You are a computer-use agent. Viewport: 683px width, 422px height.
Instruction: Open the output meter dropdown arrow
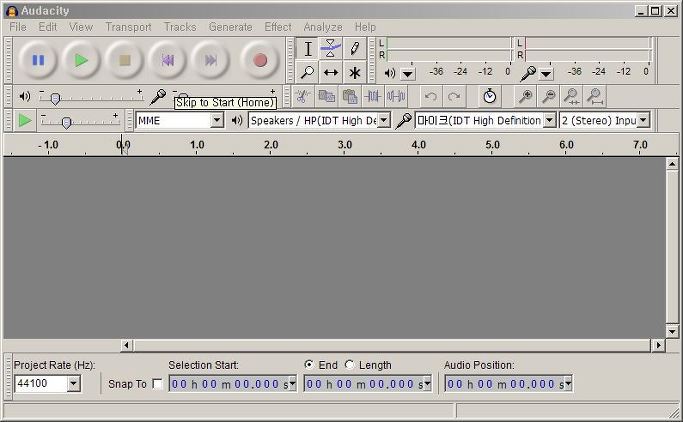[408, 74]
